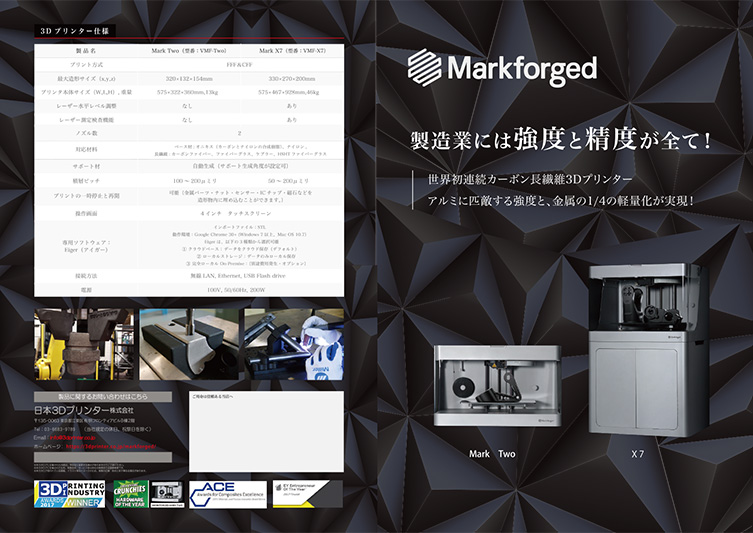Select the Mark Two printer image
This screenshot has width=753, height=533.
coord(497,386)
